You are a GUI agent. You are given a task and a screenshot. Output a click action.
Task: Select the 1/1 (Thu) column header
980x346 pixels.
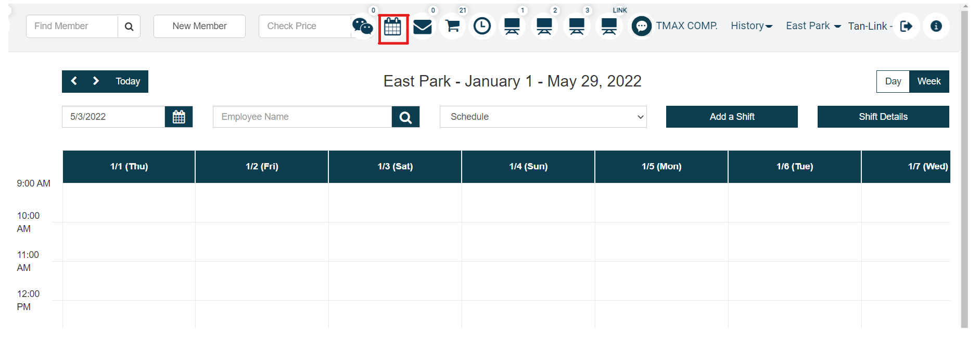[x=129, y=167]
